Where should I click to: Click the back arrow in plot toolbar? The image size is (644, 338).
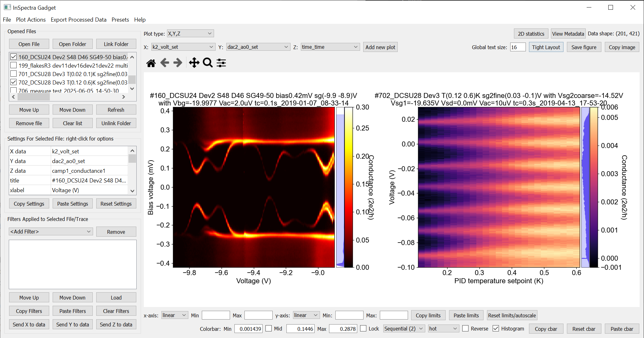pos(165,63)
